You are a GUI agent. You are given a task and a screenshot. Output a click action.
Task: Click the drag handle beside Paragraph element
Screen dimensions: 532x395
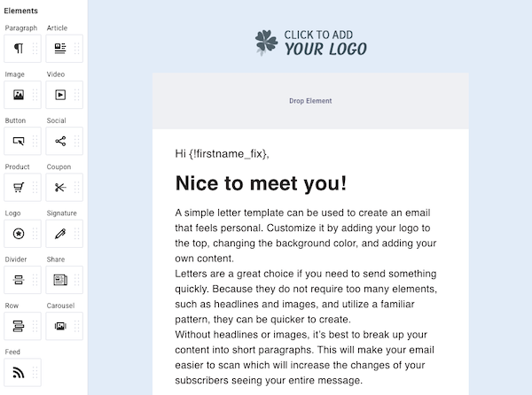(x=35, y=49)
